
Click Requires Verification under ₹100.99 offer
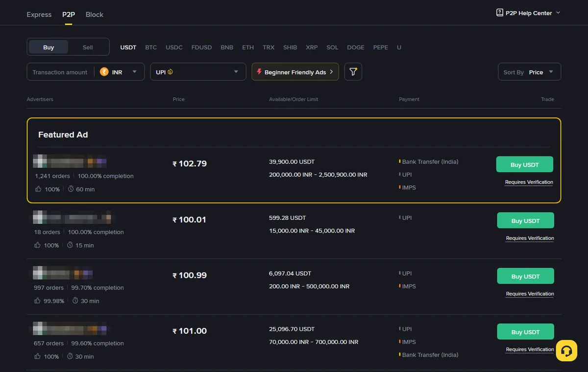point(530,294)
